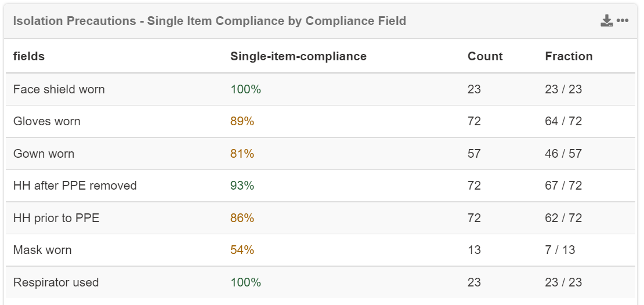
Task: Select HH after PPE removed row
Action: 75,186
